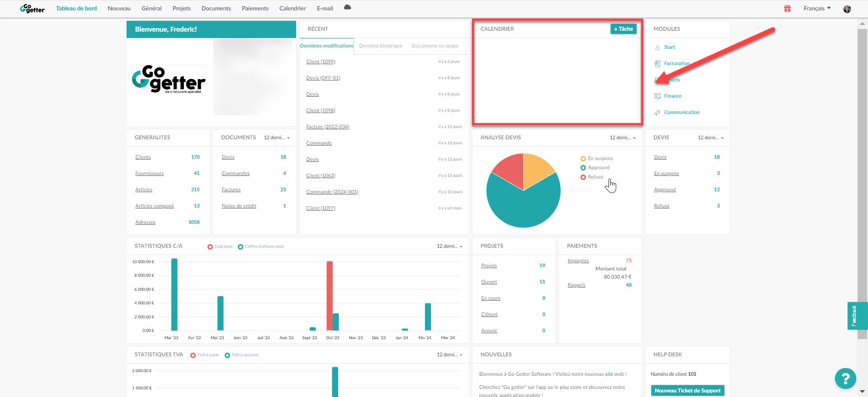Open the site link in Nouvelles

click(x=609, y=374)
